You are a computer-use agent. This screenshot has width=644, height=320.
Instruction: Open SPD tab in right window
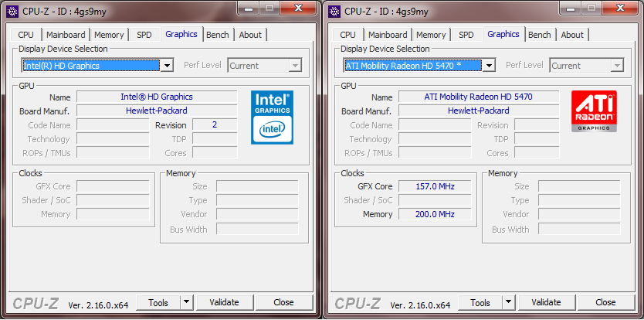[466, 35]
